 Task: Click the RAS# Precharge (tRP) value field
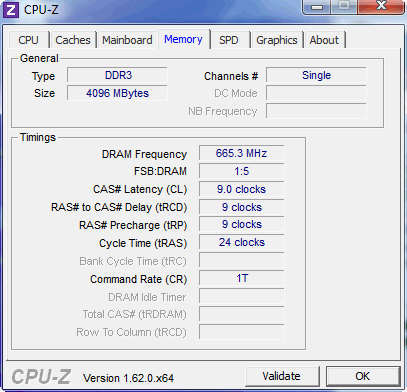coord(242,225)
